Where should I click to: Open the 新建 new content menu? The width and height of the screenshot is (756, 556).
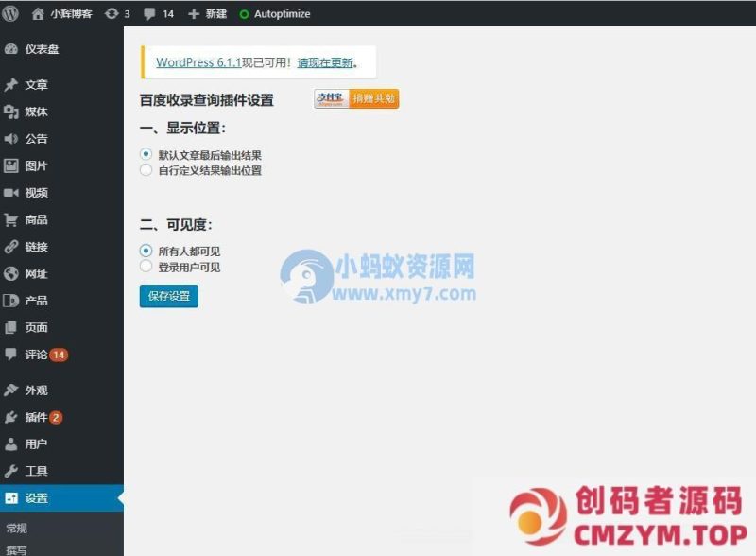pos(206,13)
